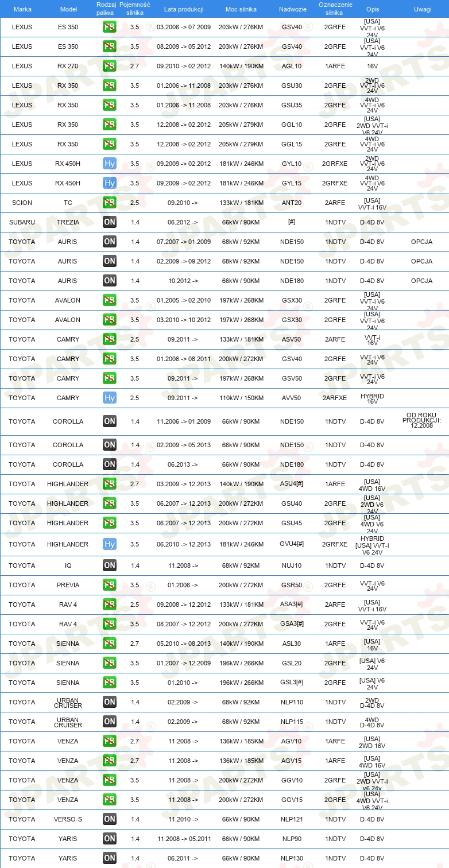Click the petrol icon in the GSU30 row

[110, 86]
